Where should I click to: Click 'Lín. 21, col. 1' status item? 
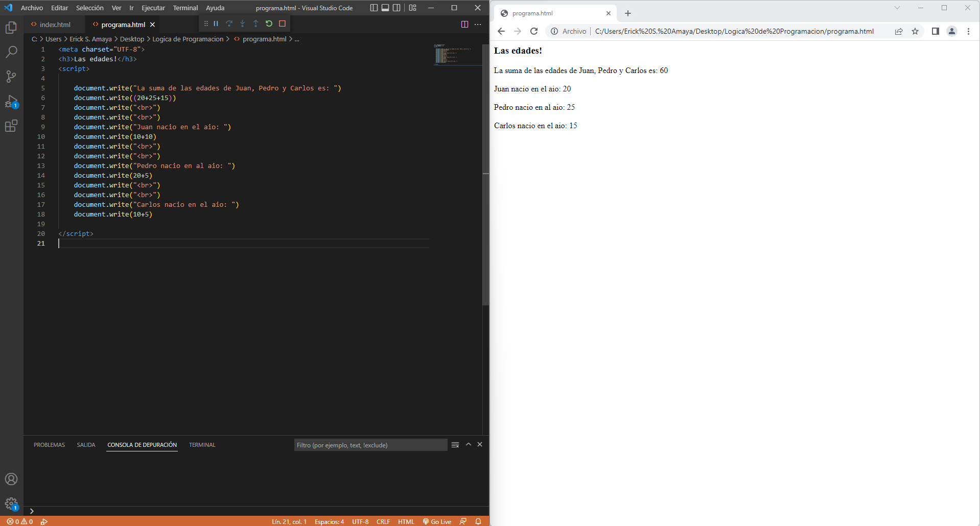(289, 521)
